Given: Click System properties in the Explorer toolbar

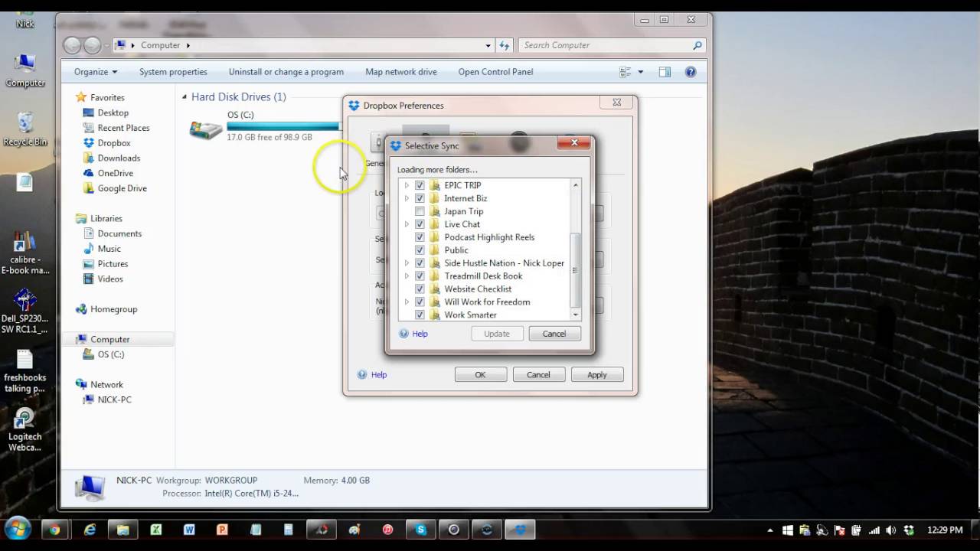Looking at the screenshot, I should click(x=173, y=72).
